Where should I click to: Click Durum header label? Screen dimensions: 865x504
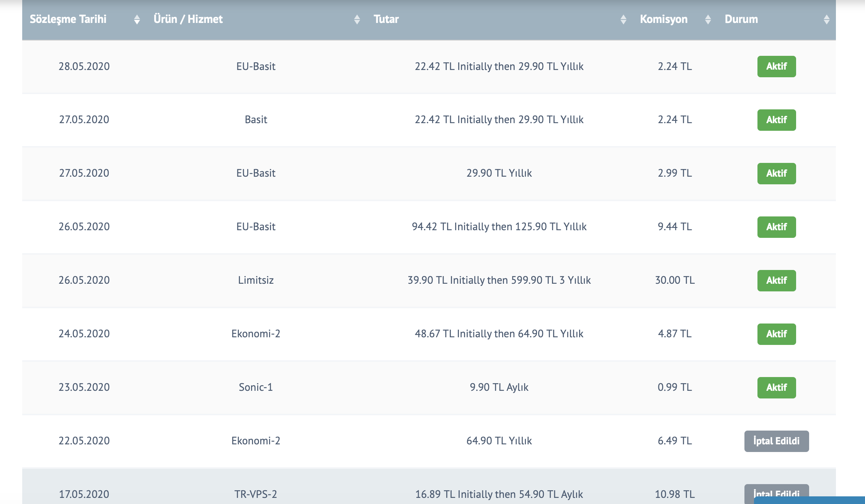coord(741,19)
